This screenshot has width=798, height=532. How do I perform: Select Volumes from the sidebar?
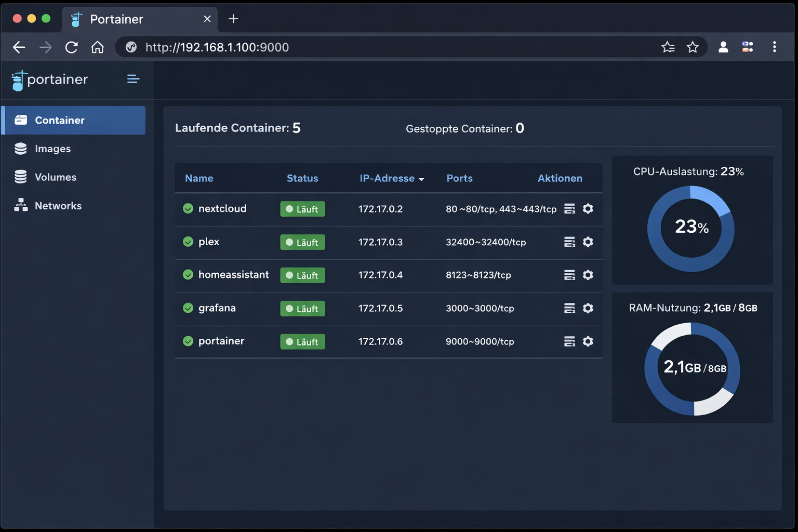click(55, 177)
